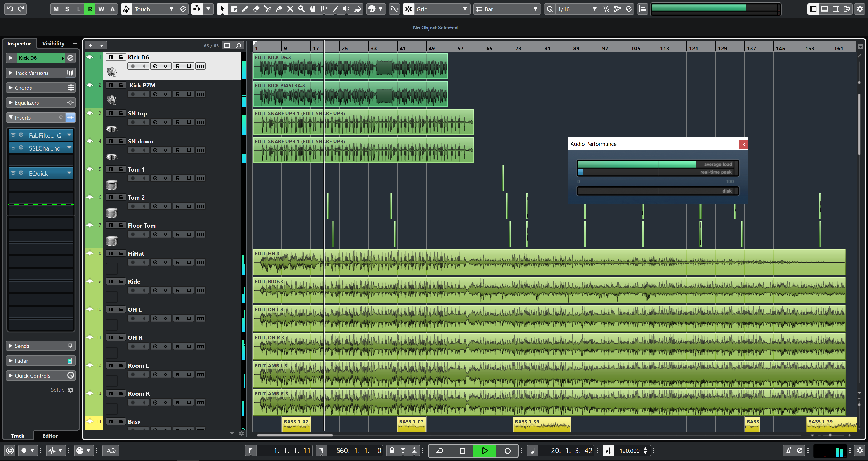Viewport: 868px width, 461px height.
Task: Mute the SN top track
Action: tap(111, 113)
